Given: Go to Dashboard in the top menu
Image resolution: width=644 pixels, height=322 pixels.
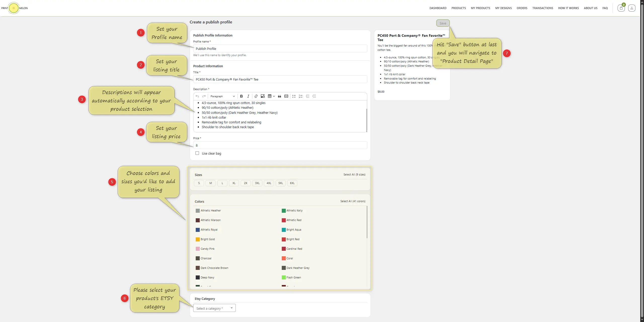Looking at the screenshot, I should click(x=438, y=8).
